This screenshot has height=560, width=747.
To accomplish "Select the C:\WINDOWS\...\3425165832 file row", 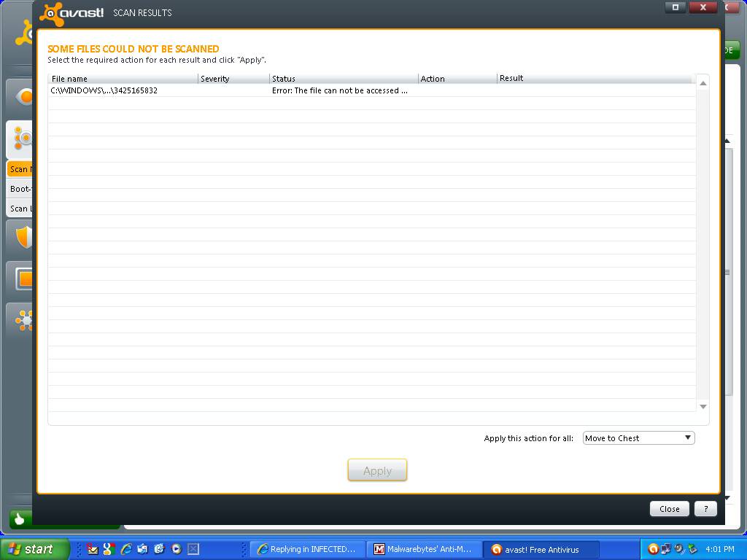I will tap(371, 90).
